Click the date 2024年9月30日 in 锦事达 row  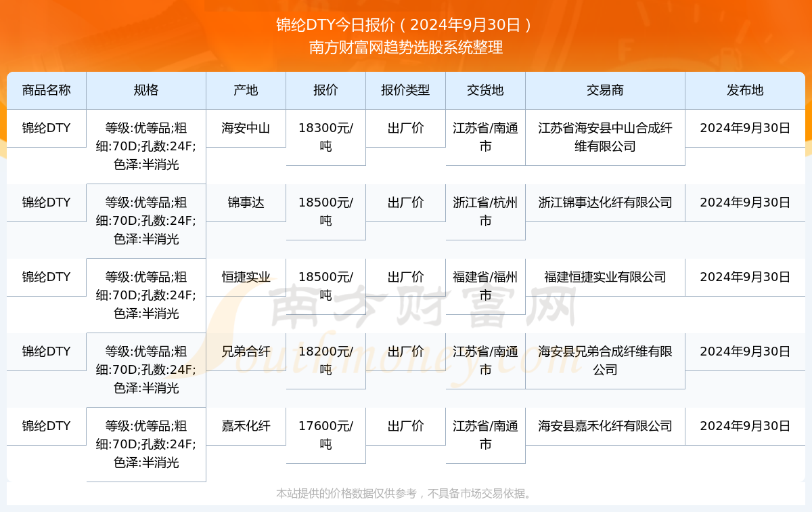coord(745,202)
